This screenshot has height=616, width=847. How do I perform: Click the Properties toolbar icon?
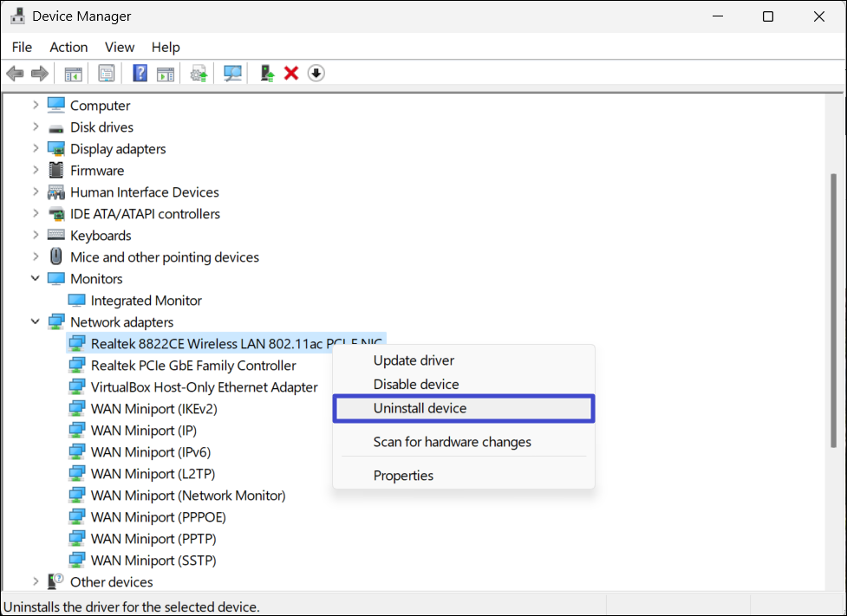click(x=106, y=74)
